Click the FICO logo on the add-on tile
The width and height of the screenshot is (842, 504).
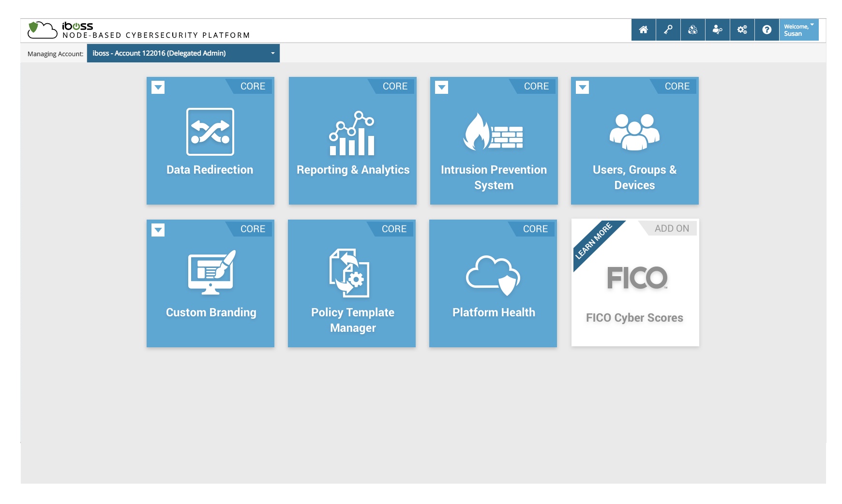coord(637,278)
